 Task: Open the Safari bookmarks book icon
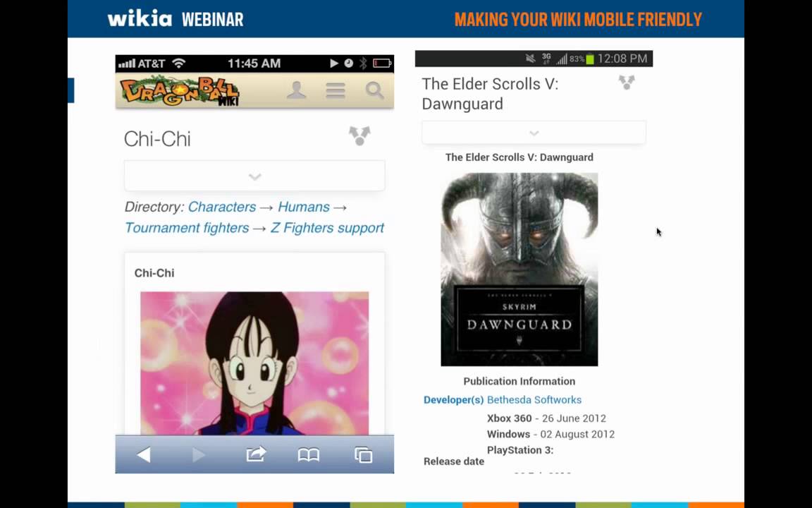[x=309, y=455]
